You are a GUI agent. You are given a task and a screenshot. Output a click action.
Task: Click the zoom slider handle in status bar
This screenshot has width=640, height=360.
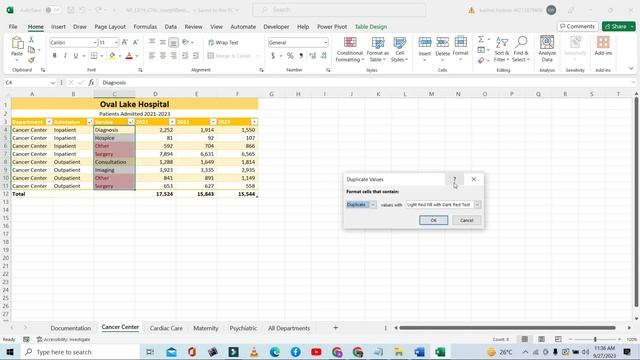pos(595,340)
